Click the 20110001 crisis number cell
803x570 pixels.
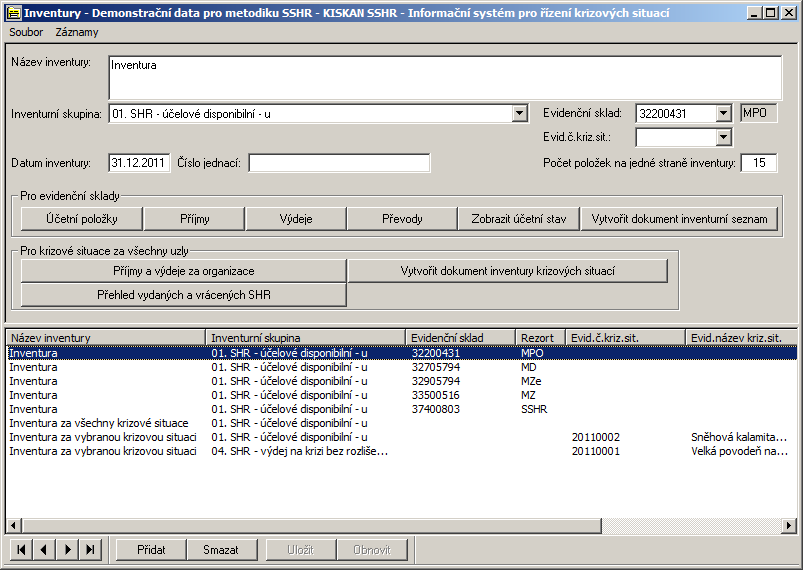(x=596, y=451)
